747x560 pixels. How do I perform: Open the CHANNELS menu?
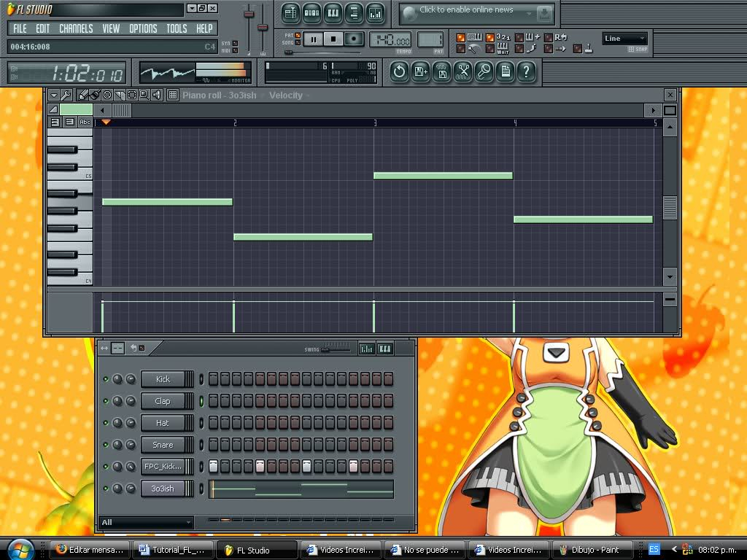coord(76,28)
